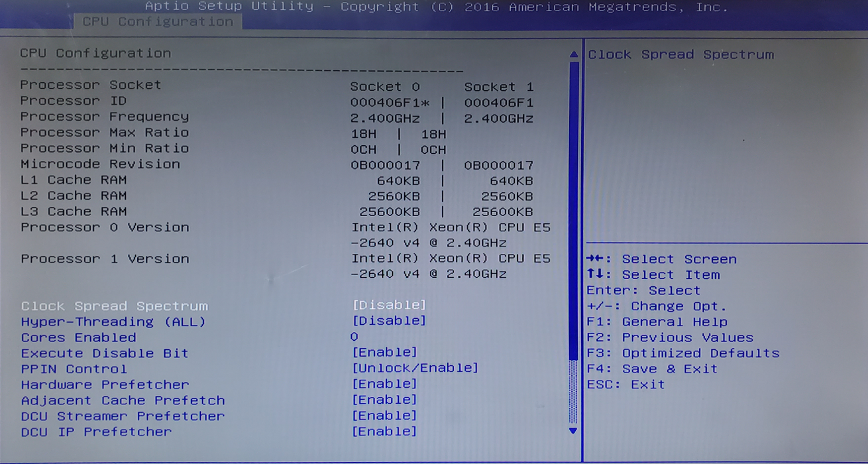Select the Execute Disable Bit option

coord(105,353)
